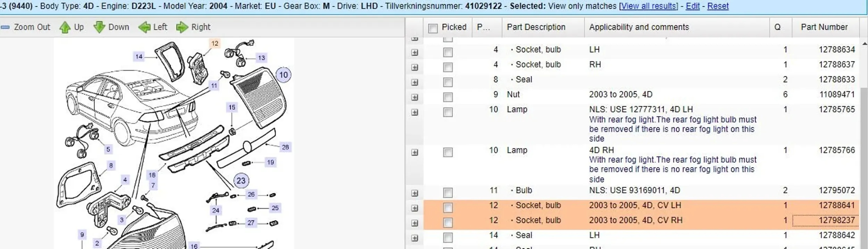Click part label 28 in the diagram
868x249 pixels.
(x=285, y=147)
